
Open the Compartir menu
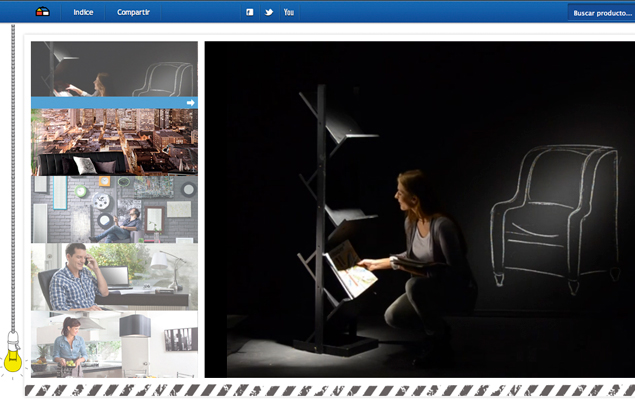click(x=134, y=12)
